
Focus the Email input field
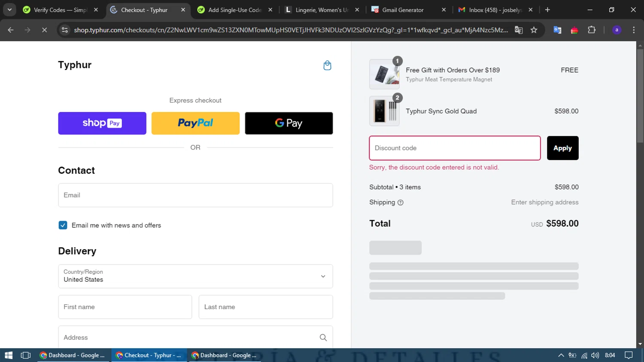(x=195, y=195)
